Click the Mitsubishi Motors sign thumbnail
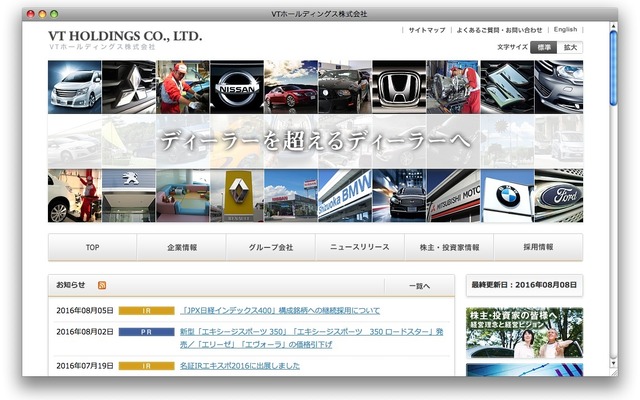The image size is (640, 400). tap(453, 196)
